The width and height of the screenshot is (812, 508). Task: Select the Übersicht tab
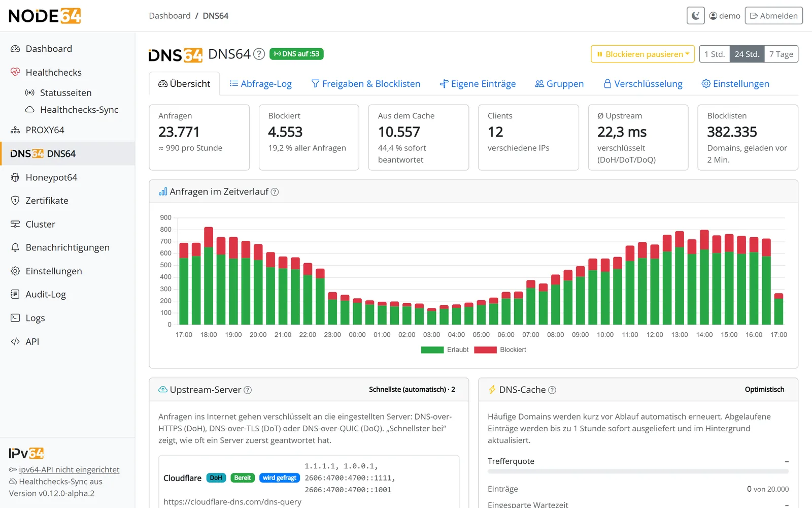[x=184, y=84]
